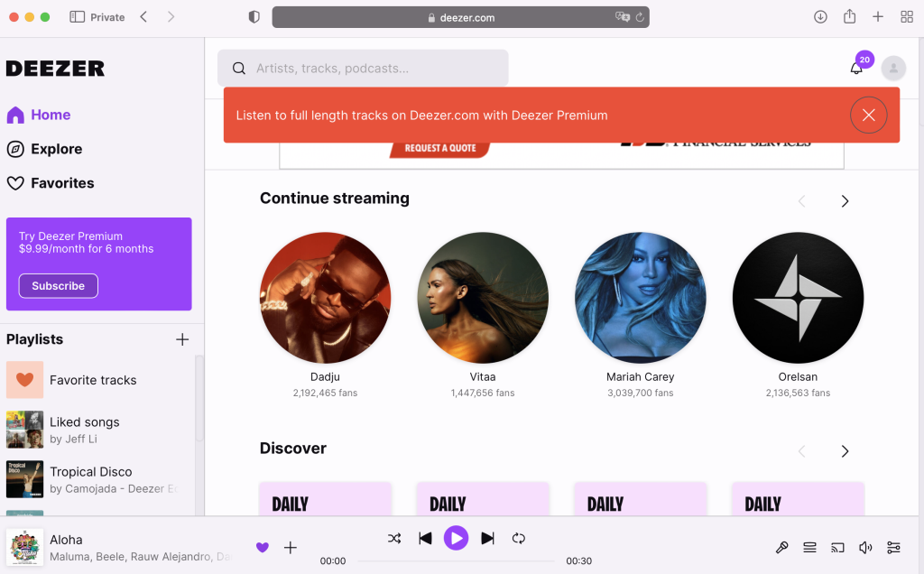Image resolution: width=924 pixels, height=574 pixels.
Task: Open Mariah Carey artist picture
Action: point(641,298)
